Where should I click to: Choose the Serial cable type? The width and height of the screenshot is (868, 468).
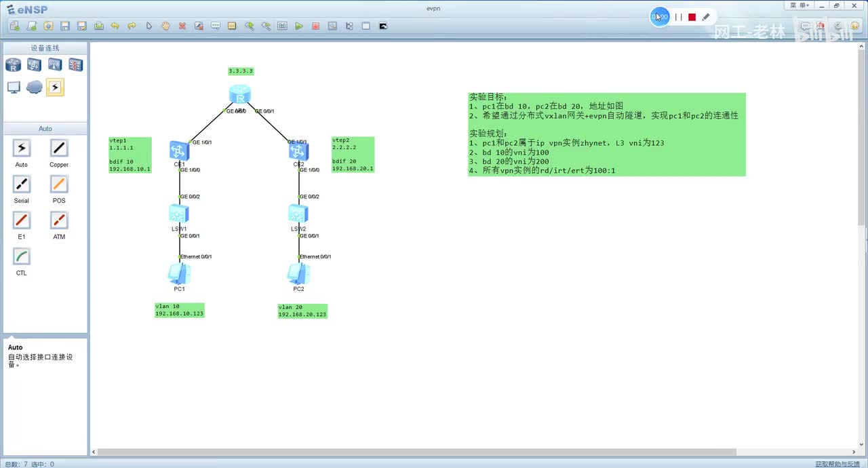pyautogui.click(x=22, y=184)
